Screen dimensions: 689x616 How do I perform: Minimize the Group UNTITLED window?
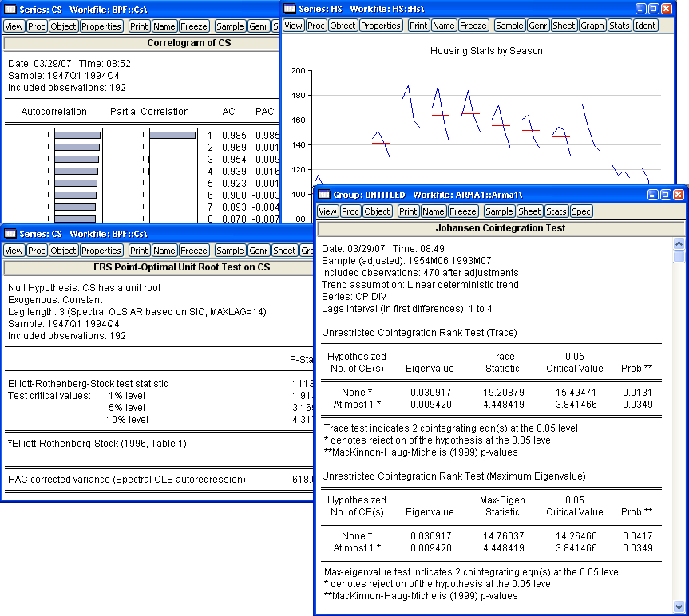click(x=651, y=195)
